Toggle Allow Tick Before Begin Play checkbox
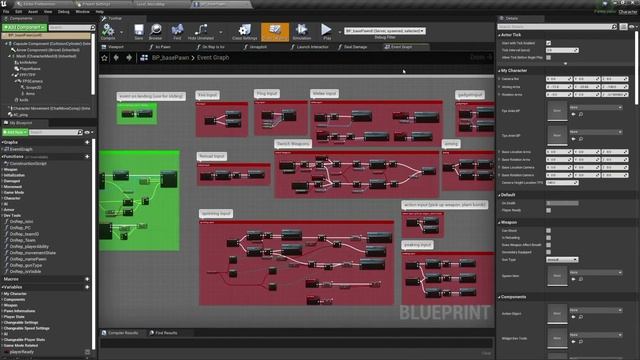Viewport: 640px width, 360px height. tap(549, 58)
